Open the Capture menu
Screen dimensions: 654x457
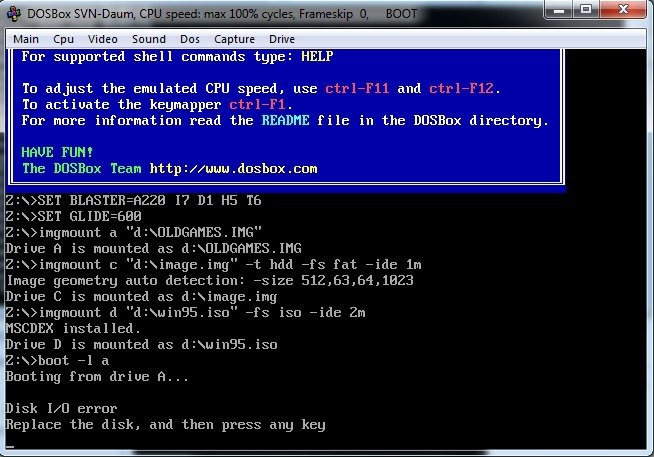click(x=234, y=39)
